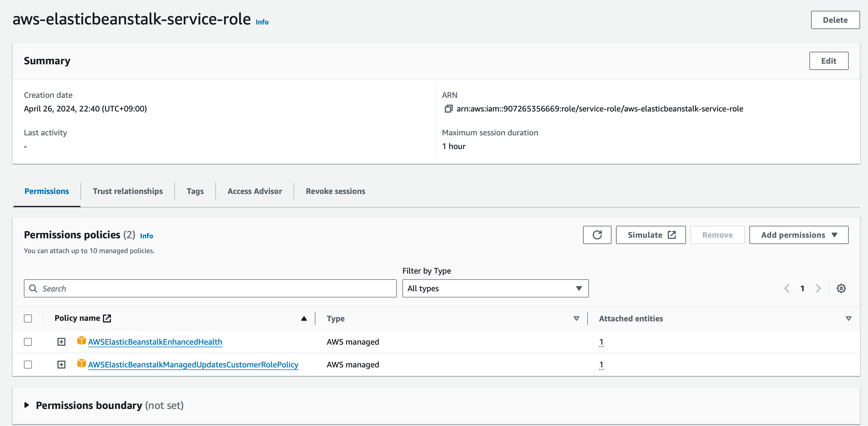The height and width of the screenshot is (426, 868).
Task: Sort by the Type column arrow
Action: click(x=576, y=319)
